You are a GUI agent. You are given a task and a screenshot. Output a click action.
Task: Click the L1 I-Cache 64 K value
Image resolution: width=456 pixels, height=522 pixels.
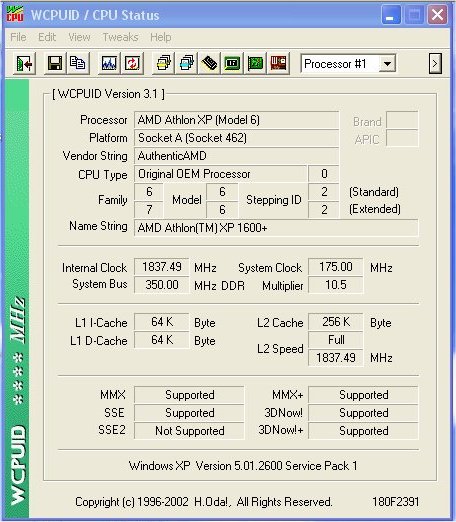162,322
